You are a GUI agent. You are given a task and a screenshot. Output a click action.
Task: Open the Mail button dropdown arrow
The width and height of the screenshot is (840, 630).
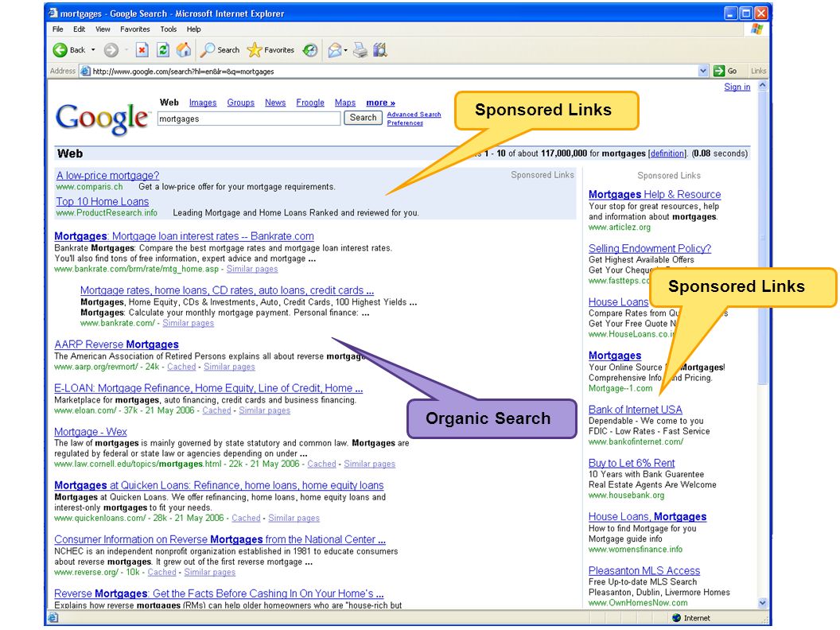pos(345,50)
